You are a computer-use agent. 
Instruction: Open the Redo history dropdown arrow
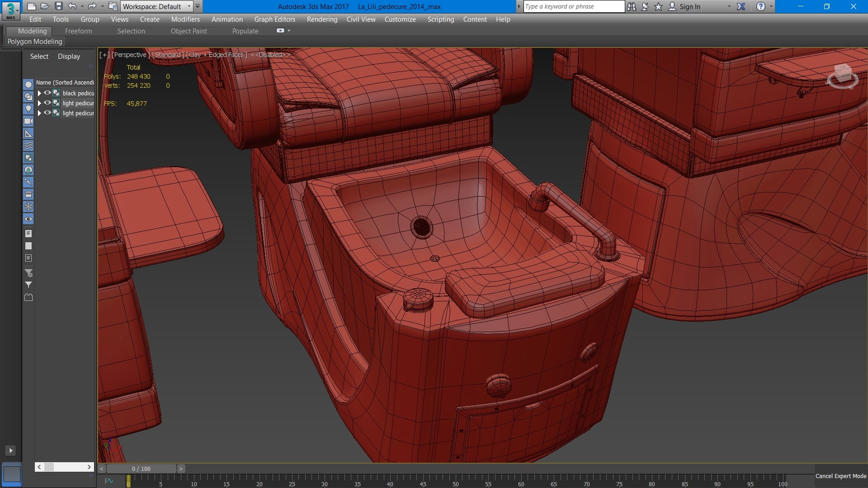click(x=102, y=6)
